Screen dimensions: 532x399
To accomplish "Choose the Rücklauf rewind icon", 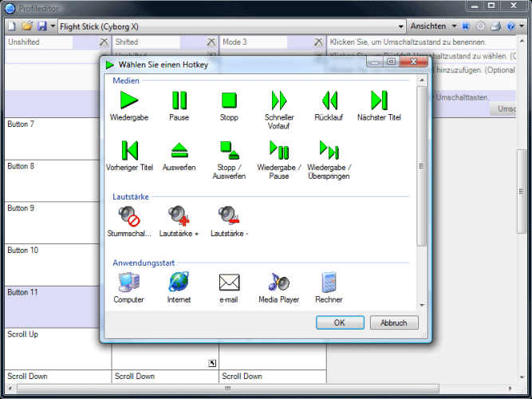I will coord(330,101).
